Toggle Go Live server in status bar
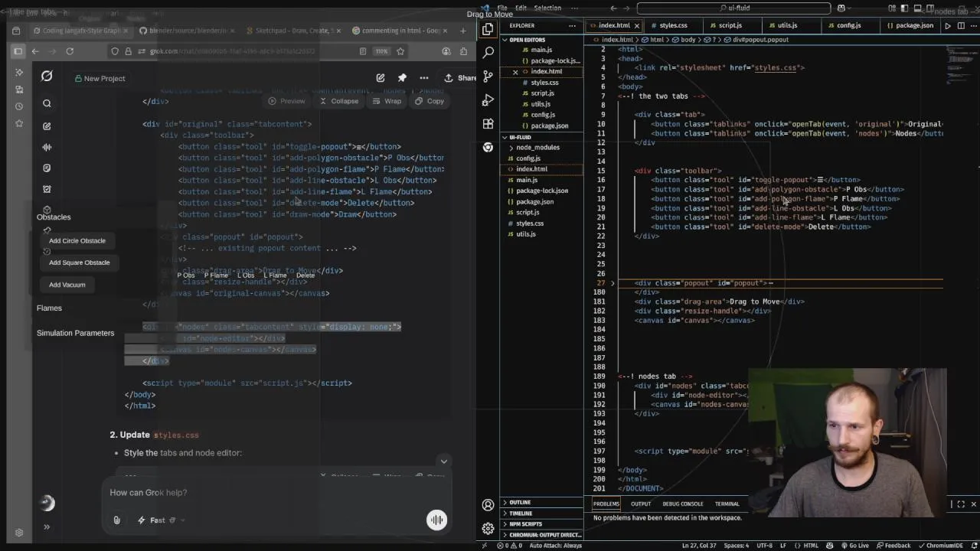Screen dimensions: 980x551 [x=854, y=546]
